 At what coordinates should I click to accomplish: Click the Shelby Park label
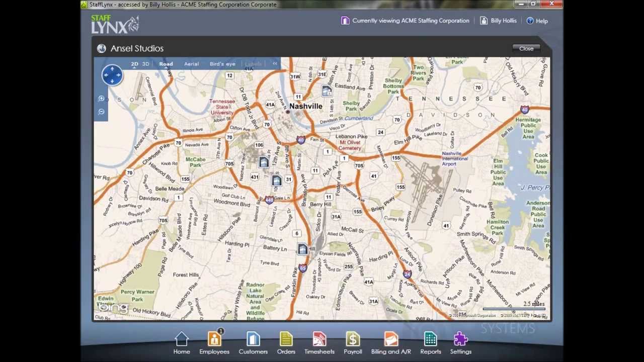(x=351, y=106)
